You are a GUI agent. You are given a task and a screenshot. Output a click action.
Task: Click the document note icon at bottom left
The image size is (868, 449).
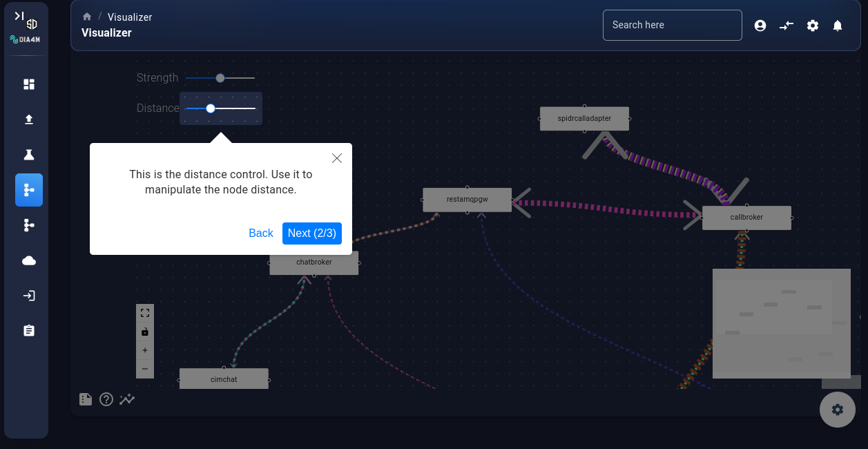[x=86, y=399]
